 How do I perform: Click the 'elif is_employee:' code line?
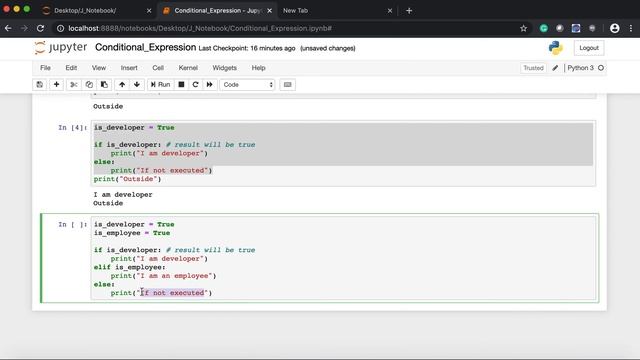[x=130, y=267]
